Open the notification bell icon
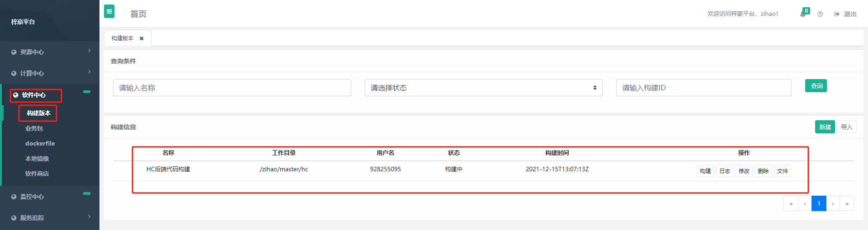This screenshot has height=230, width=868. [803, 14]
